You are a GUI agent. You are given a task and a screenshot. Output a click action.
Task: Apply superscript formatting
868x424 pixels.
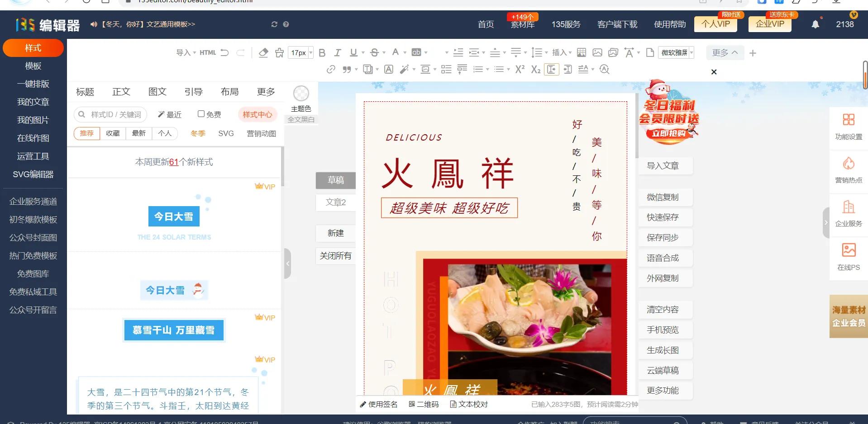tap(519, 69)
